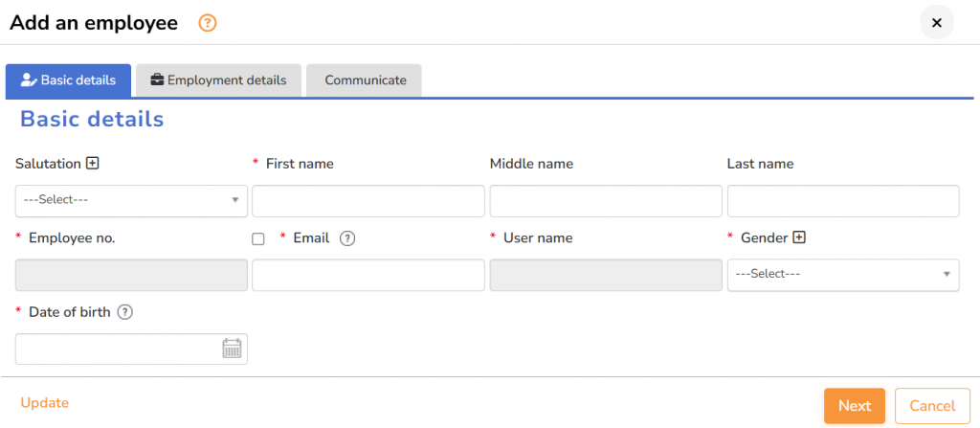This screenshot has height=428, width=980.
Task: Click the Email help question mark icon
Action: (347, 238)
